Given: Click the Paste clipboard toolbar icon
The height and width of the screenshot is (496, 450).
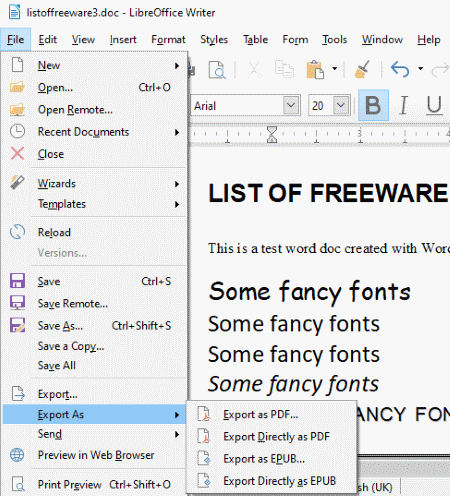Looking at the screenshot, I should [315, 69].
